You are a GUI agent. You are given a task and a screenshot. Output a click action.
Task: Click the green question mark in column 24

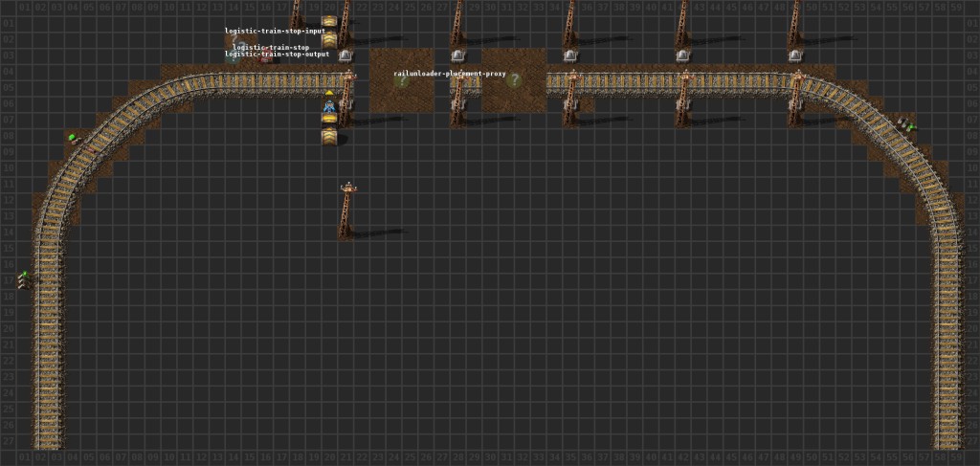point(402,80)
